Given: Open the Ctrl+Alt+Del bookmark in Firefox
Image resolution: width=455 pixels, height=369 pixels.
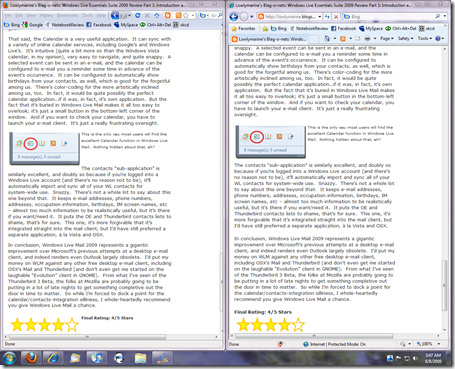Looking at the screenshot, I should coord(155,25).
